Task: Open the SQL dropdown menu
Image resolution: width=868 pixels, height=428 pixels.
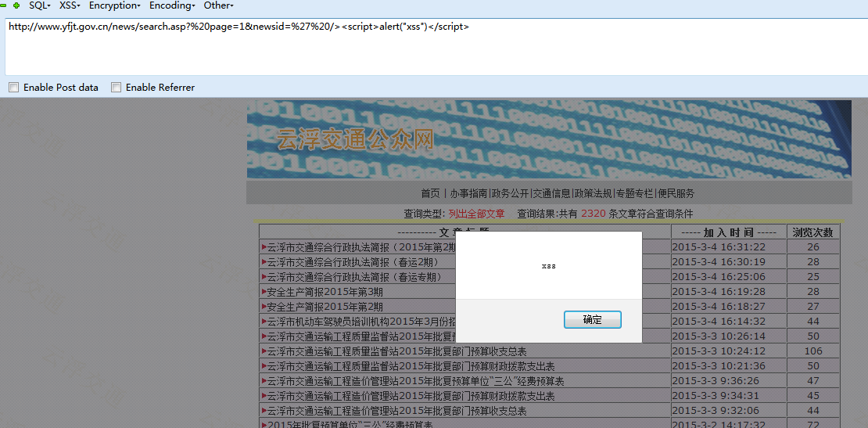Action: (x=40, y=5)
